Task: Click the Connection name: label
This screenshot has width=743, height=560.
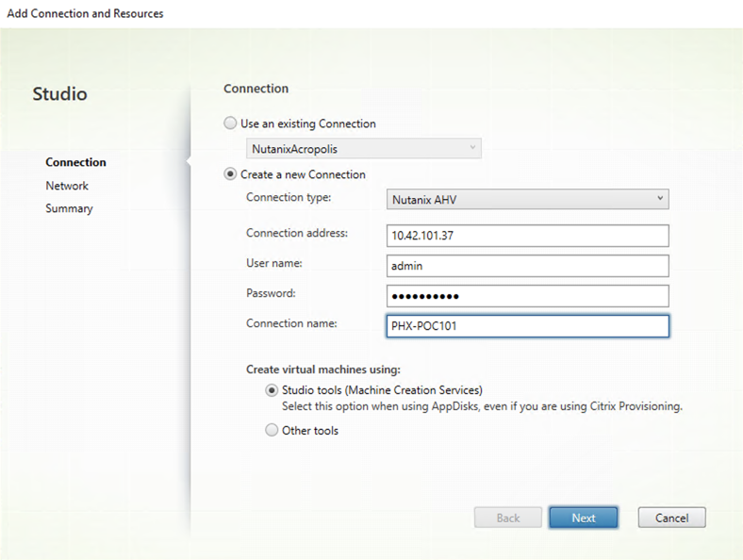Action: (x=291, y=323)
